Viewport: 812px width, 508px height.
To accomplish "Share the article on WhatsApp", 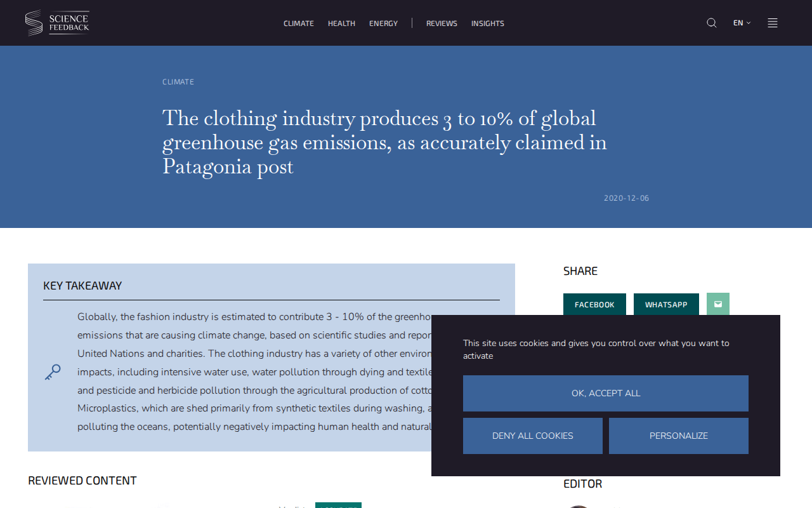I will pos(666,304).
